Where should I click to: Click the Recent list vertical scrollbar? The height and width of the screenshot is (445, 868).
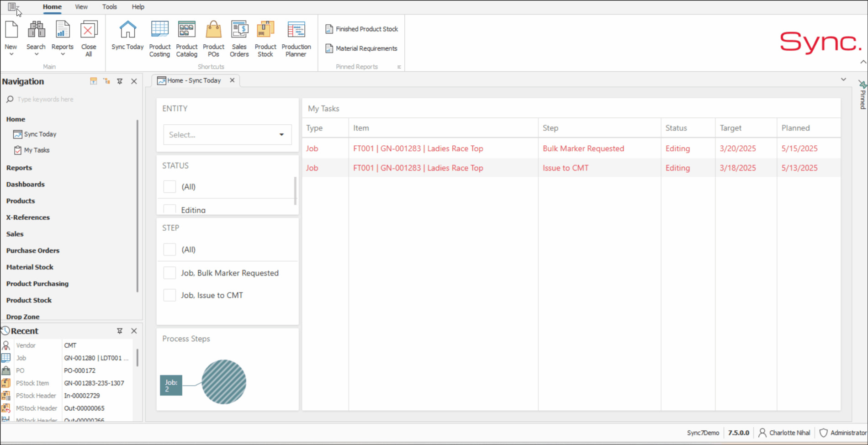138,357
